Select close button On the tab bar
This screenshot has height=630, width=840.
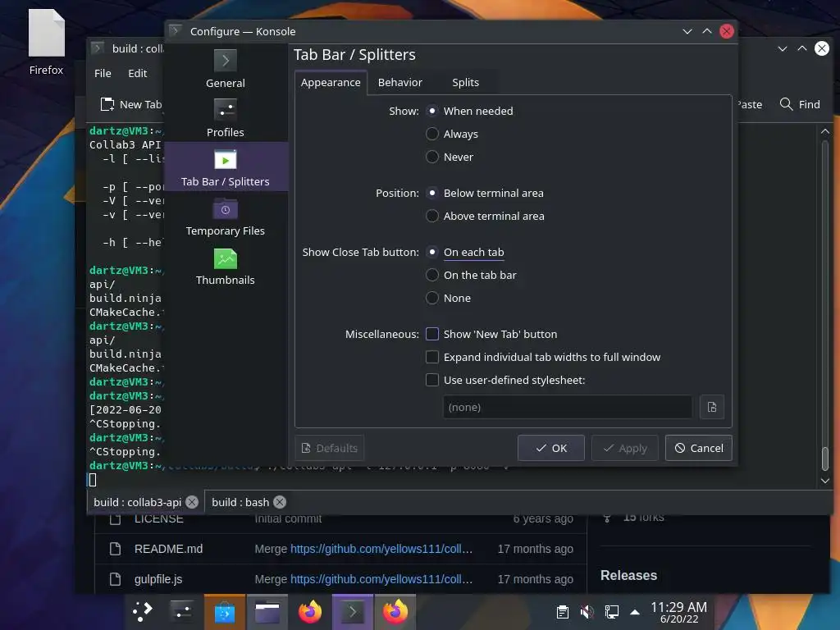[432, 275]
